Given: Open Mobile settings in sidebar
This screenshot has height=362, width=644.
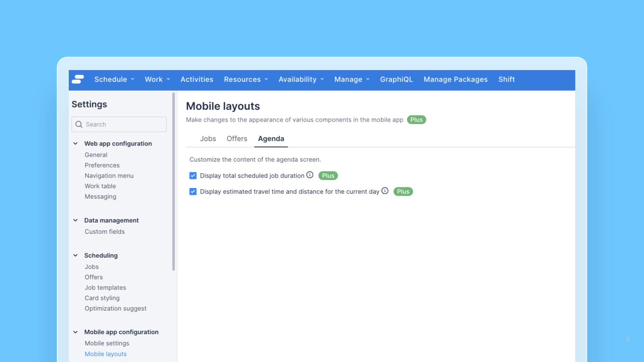Looking at the screenshot, I should (107, 343).
